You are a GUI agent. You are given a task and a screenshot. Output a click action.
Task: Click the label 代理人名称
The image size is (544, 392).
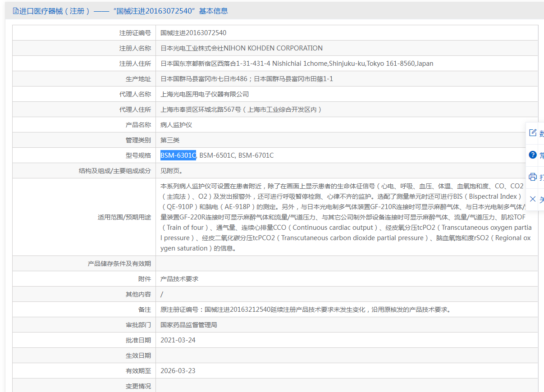pos(135,94)
